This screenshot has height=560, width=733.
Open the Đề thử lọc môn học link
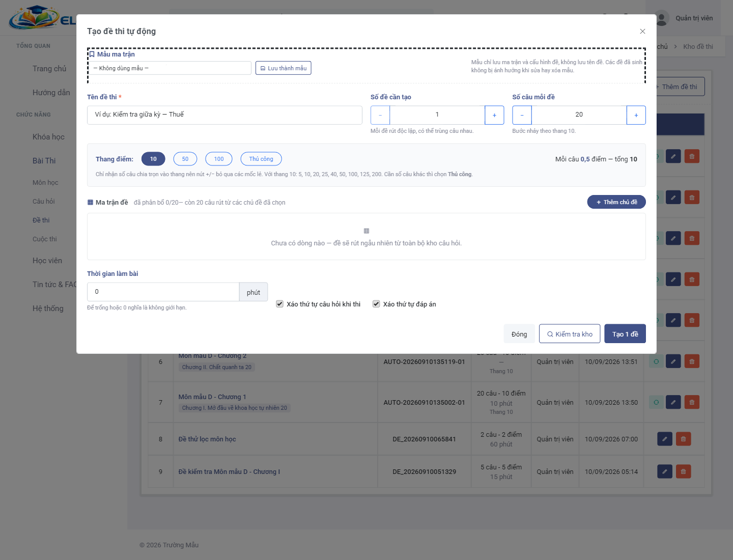(207, 439)
